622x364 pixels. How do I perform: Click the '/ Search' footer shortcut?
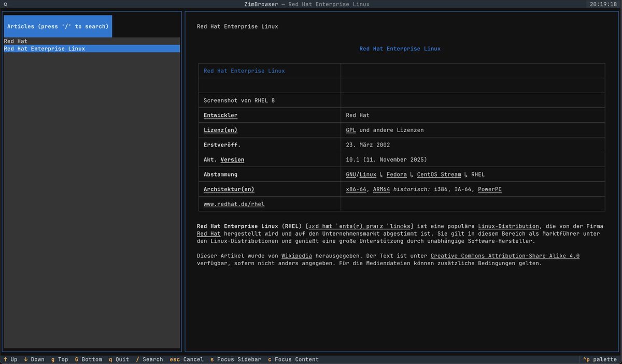coord(149,359)
